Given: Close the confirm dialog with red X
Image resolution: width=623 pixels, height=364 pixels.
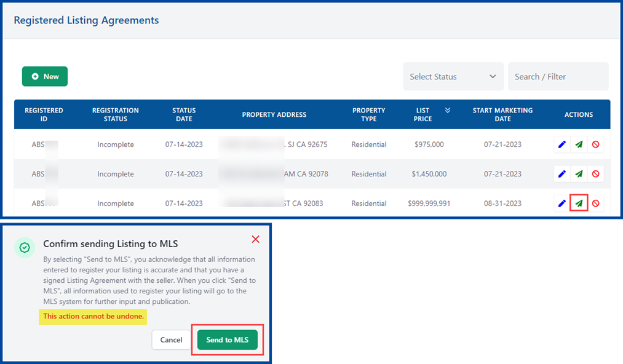Looking at the screenshot, I should [256, 239].
